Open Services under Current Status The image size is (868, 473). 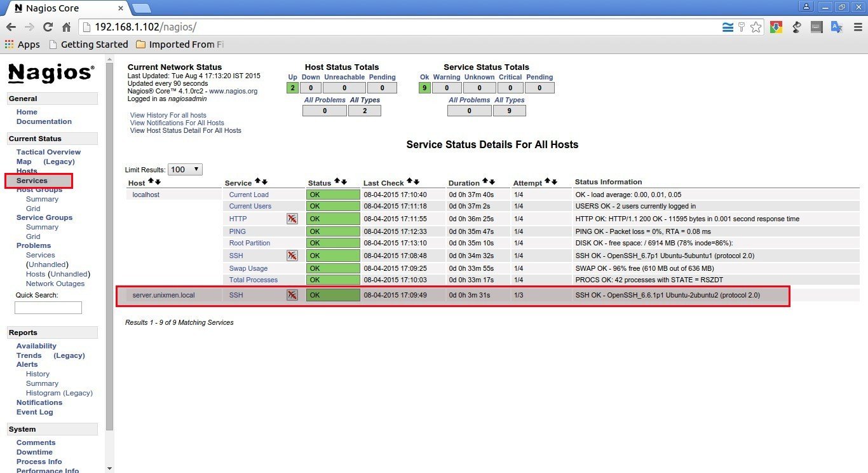tap(32, 181)
